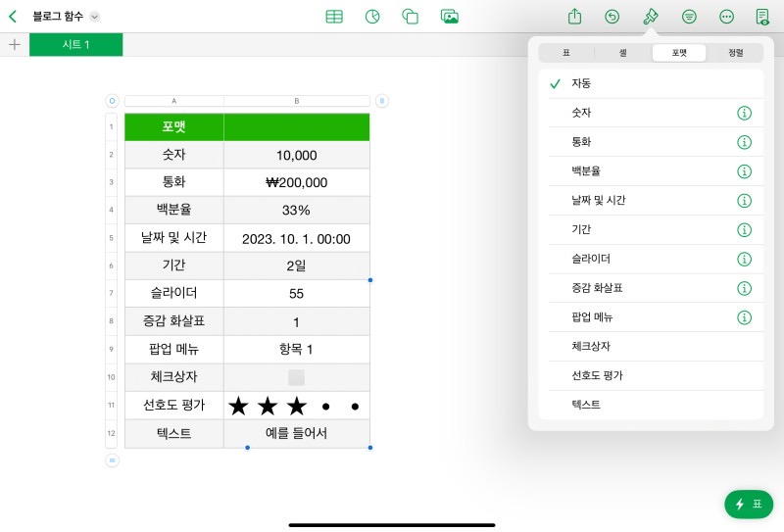Viewport: 784px width, 532px height.
Task: Toggle the format paintbrush icon
Action: (x=650, y=17)
